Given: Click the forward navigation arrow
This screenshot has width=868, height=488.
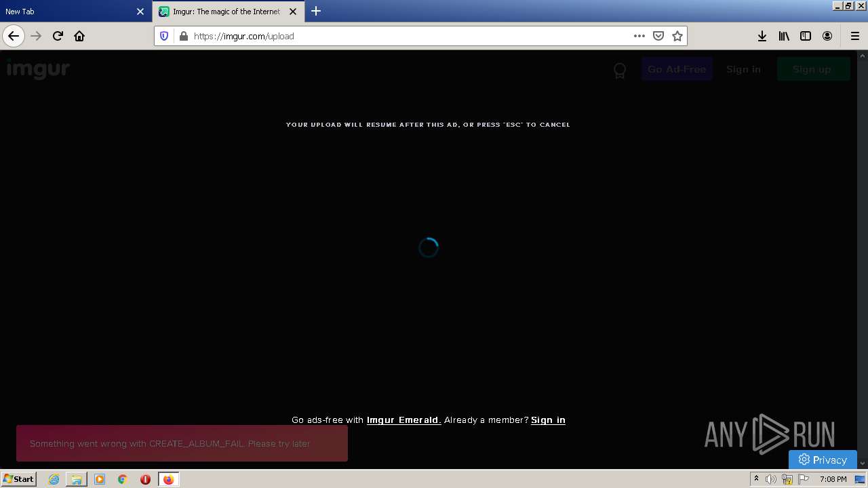Looking at the screenshot, I should 36,36.
